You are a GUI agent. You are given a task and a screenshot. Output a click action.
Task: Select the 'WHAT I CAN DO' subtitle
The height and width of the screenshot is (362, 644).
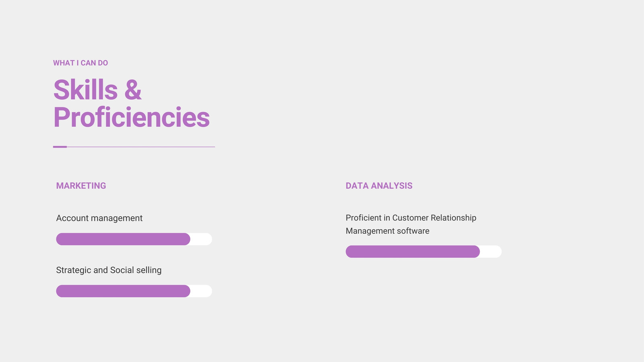[x=80, y=63]
